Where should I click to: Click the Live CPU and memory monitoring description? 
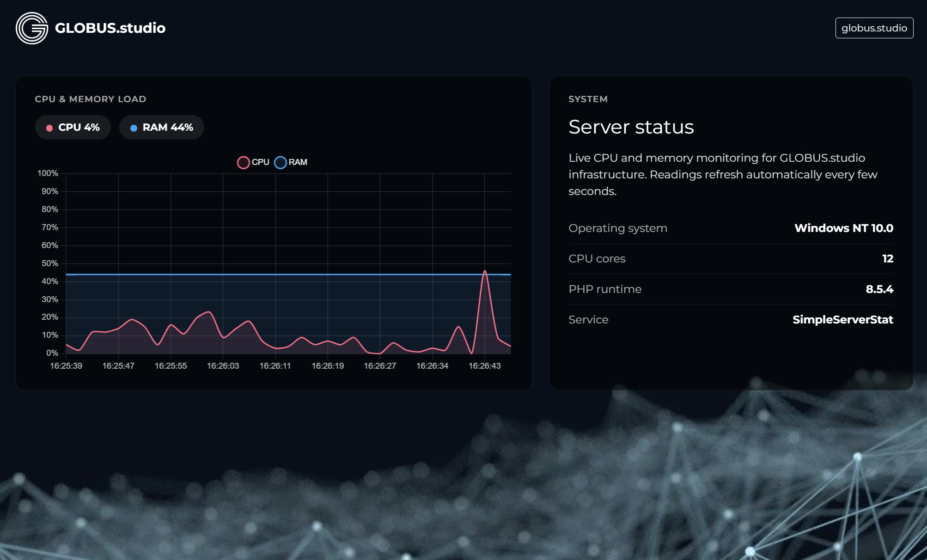tap(723, 175)
